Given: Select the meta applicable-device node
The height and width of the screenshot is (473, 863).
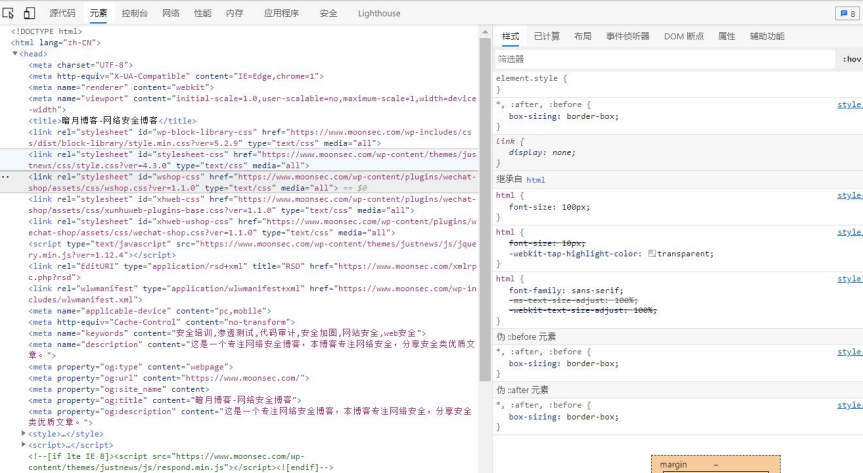Looking at the screenshot, I should click(x=150, y=311).
